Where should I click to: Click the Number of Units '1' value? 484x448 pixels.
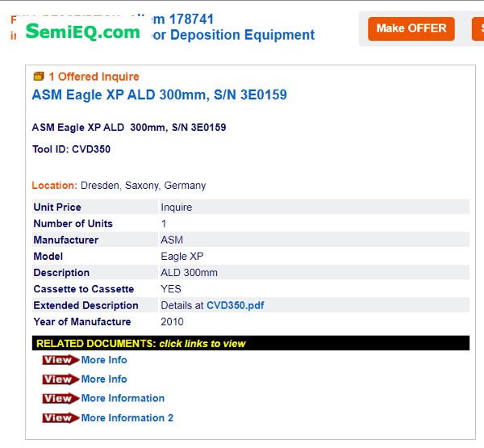pos(164,224)
